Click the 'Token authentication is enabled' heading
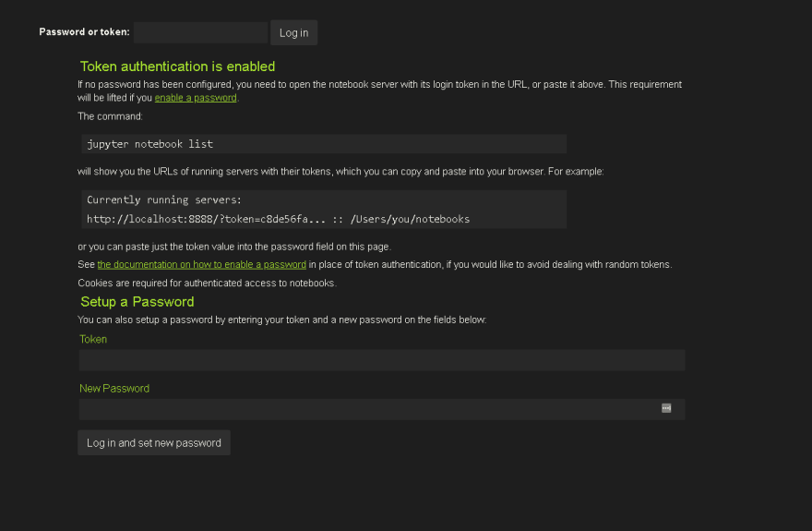The image size is (812, 531). 177,66
